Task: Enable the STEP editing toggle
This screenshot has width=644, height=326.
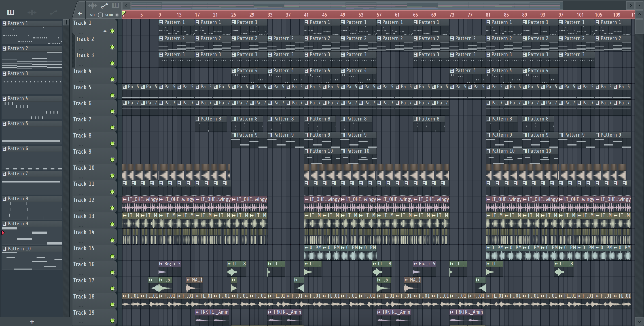Action: click(x=100, y=15)
